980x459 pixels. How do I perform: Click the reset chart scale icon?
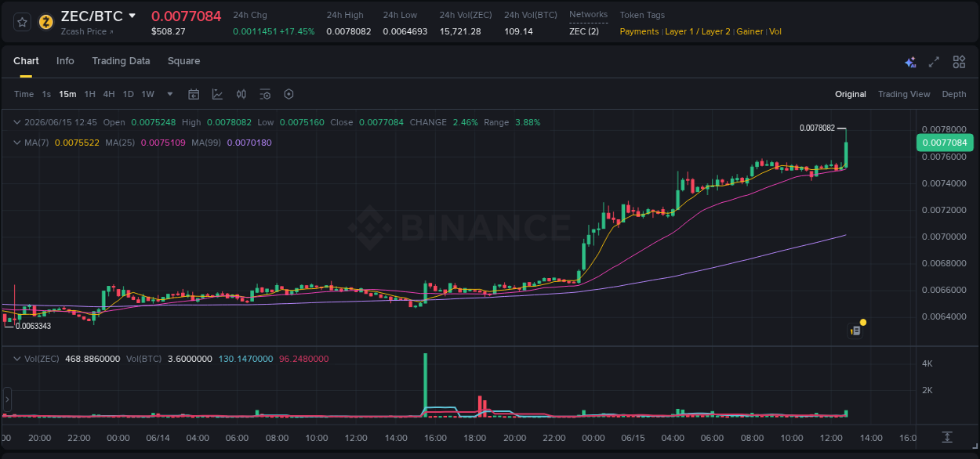(x=947, y=436)
